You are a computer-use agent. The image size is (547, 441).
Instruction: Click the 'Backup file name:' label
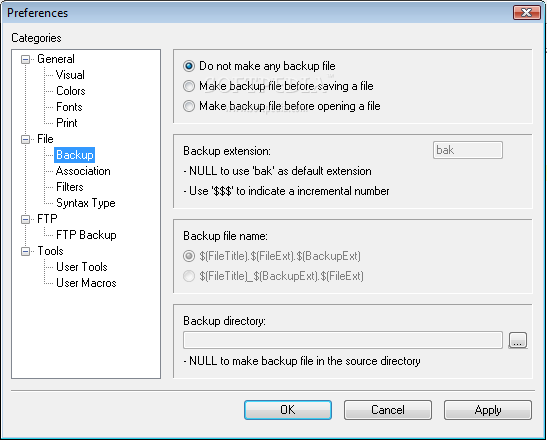coord(225,236)
